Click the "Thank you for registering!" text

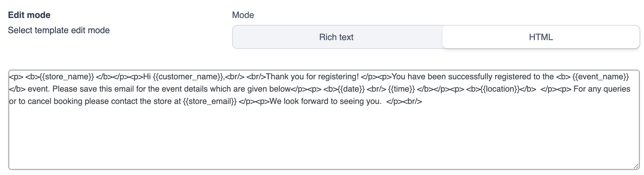(x=312, y=77)
